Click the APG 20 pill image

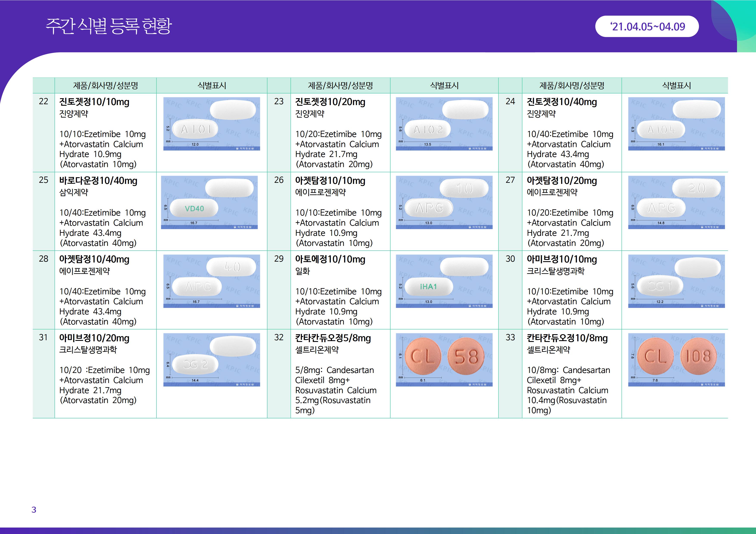pyautogui.click(x=676, y=202)
